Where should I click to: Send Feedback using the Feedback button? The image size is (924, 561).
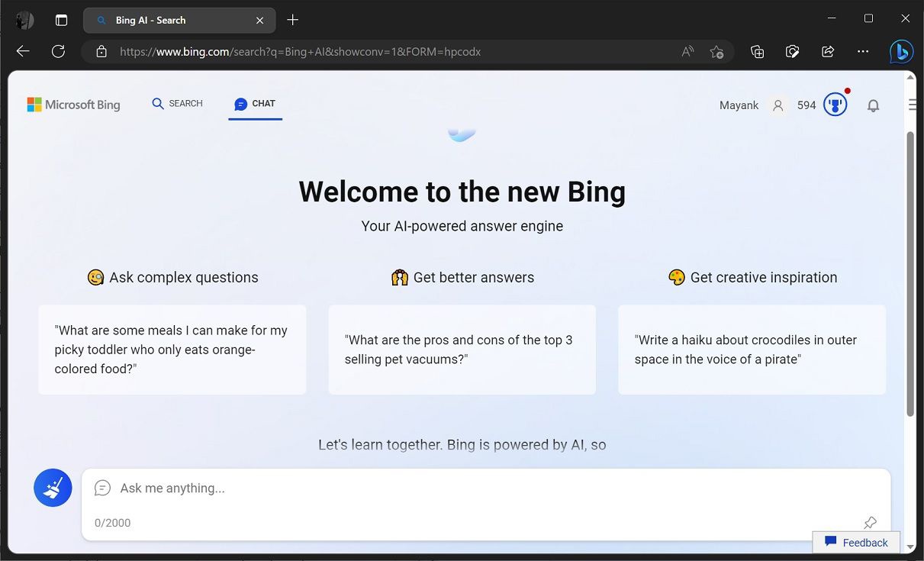tap(856, 542)
